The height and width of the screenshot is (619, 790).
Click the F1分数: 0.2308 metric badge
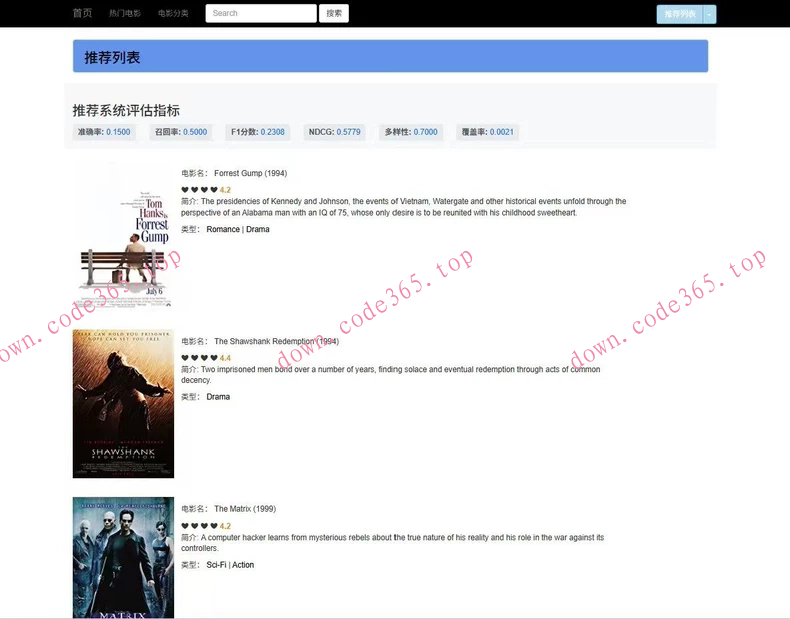[x=258, y=132]
